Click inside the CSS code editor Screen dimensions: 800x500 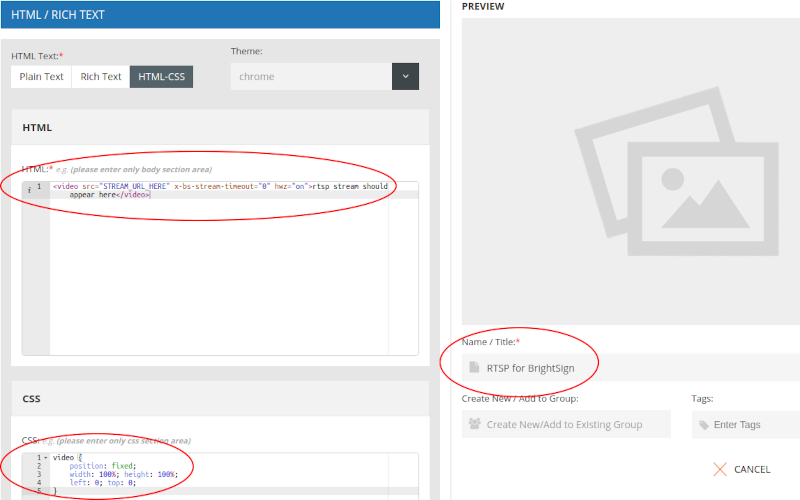coord(220,476)
